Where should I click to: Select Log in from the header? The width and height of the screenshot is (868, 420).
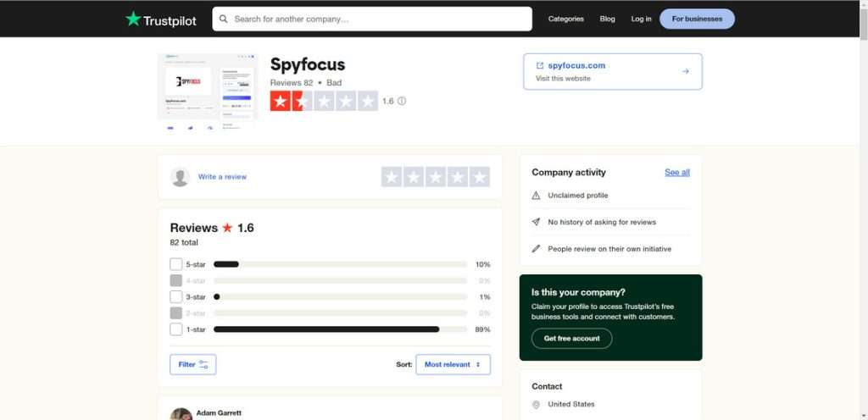click(x=641, y=19)
